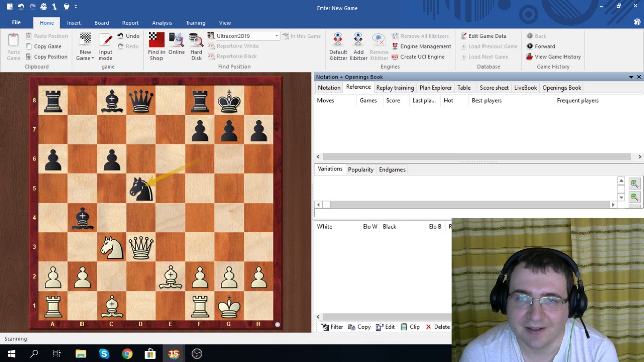The width and height of the screenshot is (644, 362).
Task: Click the Filter button
Action: (332, 327)
